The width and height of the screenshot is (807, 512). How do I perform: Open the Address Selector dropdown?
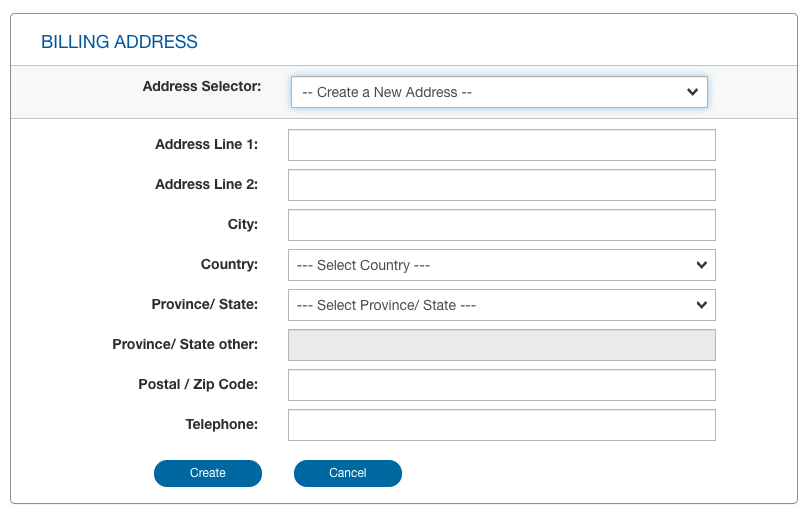coord(498,92)
